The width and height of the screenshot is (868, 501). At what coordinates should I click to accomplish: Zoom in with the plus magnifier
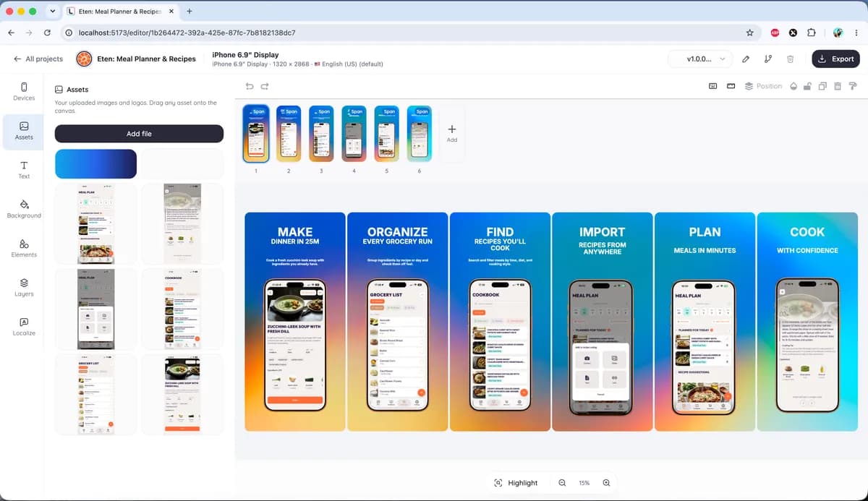pyautogui.click(x=607, y=483)
